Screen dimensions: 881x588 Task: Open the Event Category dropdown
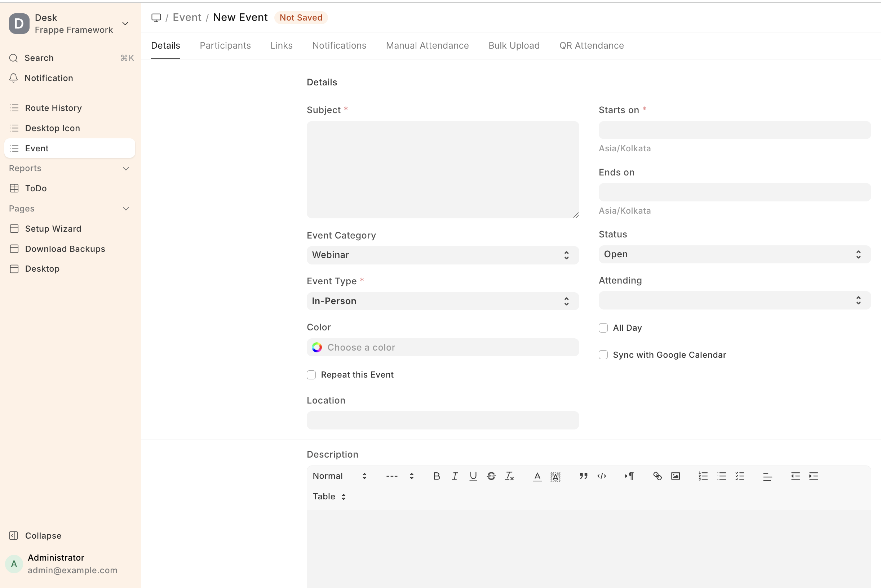442,255
